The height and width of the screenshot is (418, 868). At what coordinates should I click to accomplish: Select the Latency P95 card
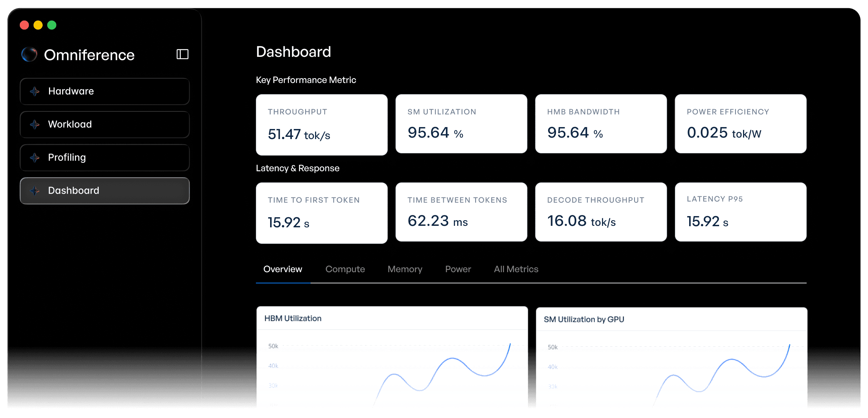click(740, 212)
